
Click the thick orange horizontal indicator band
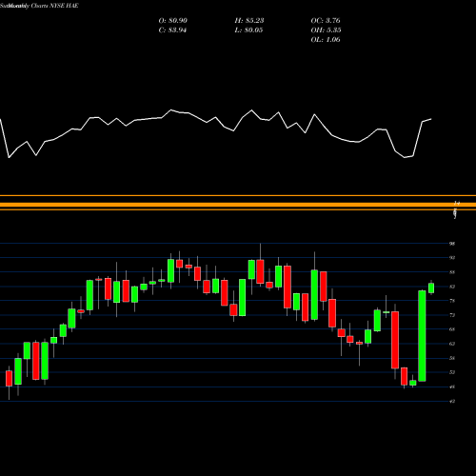(x=238, y=205)
